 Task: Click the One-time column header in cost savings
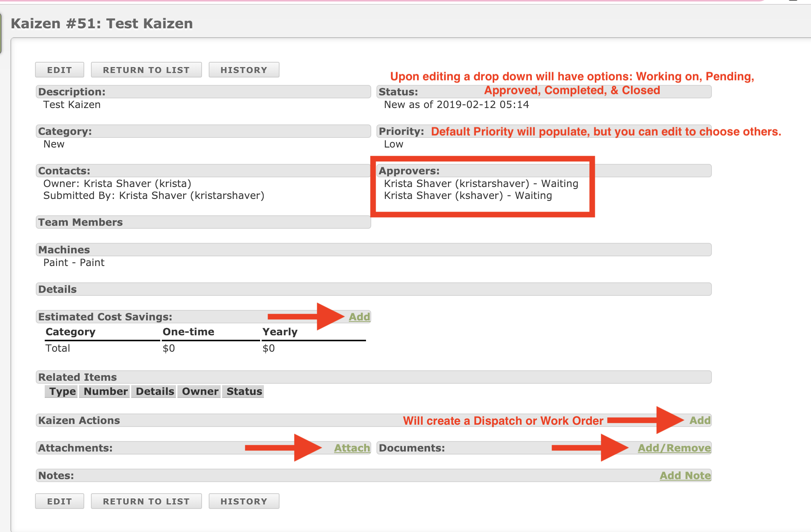pyautogui.click(x=189, y=332)
